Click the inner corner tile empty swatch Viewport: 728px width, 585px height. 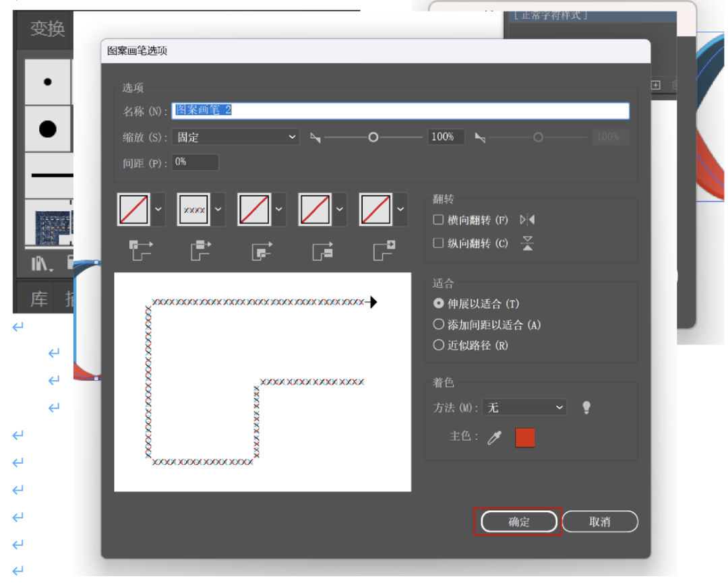[x=254, y=210]
